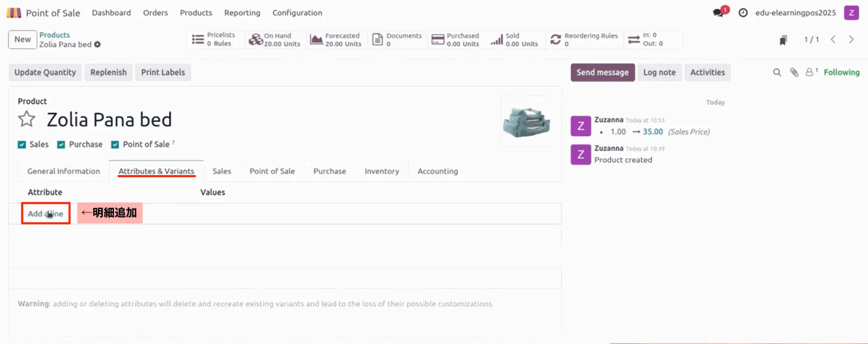The image size is (868, 344).
Task: Click Add a line link
Action: click(x=45, y=214)
